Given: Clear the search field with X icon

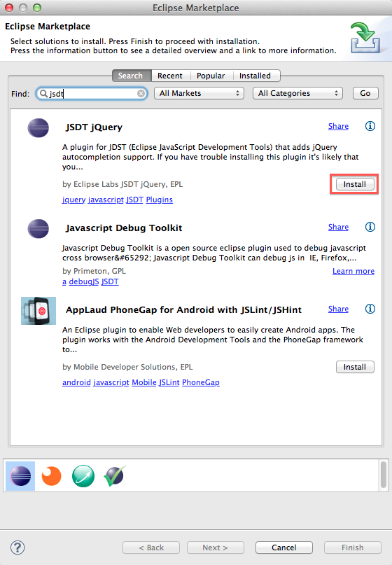Looking at the screenshot, I should click(141, 94).
